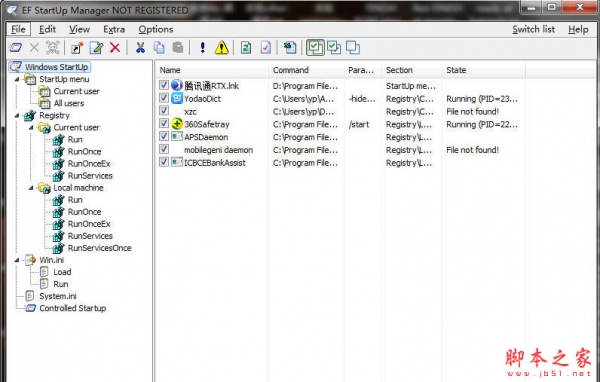Sort by the Section column header
Viewport: 600px width, 382px height.
coord(412,70)
